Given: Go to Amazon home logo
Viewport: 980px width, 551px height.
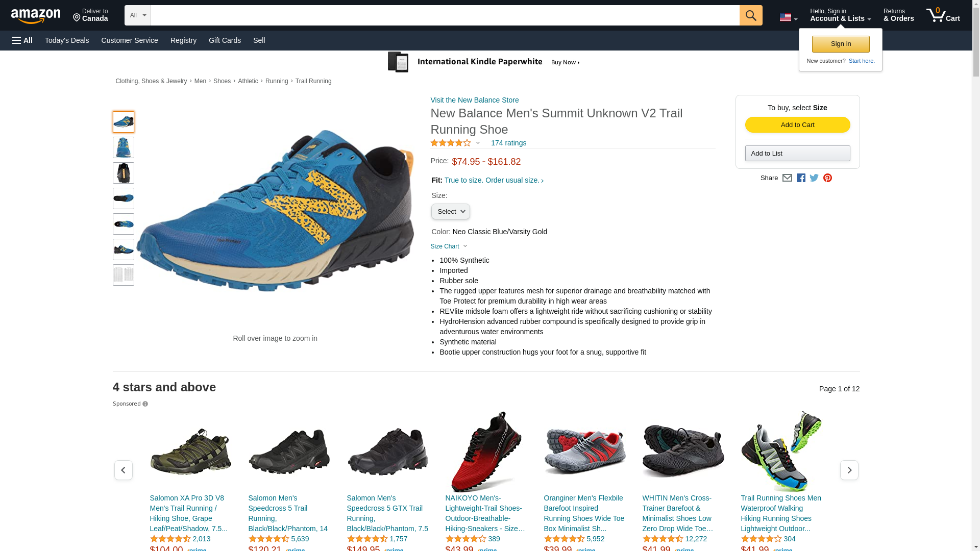Looking at the screenshot, I should [x=36, y=16].
